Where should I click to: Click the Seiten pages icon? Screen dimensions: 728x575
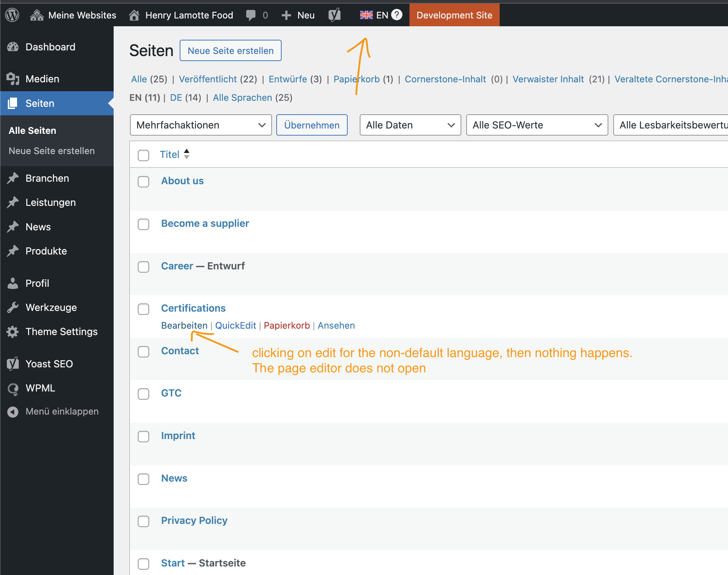(13, 103)
